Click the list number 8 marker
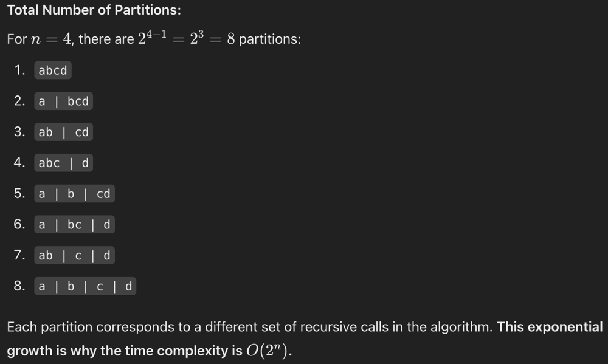The image size is (608, 364). point(19,286)
